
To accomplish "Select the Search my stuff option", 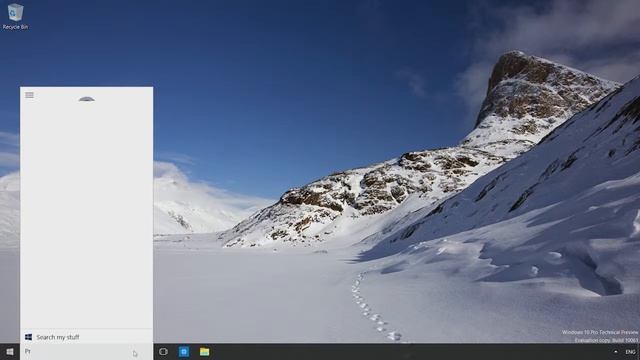I will pos(87,337).
